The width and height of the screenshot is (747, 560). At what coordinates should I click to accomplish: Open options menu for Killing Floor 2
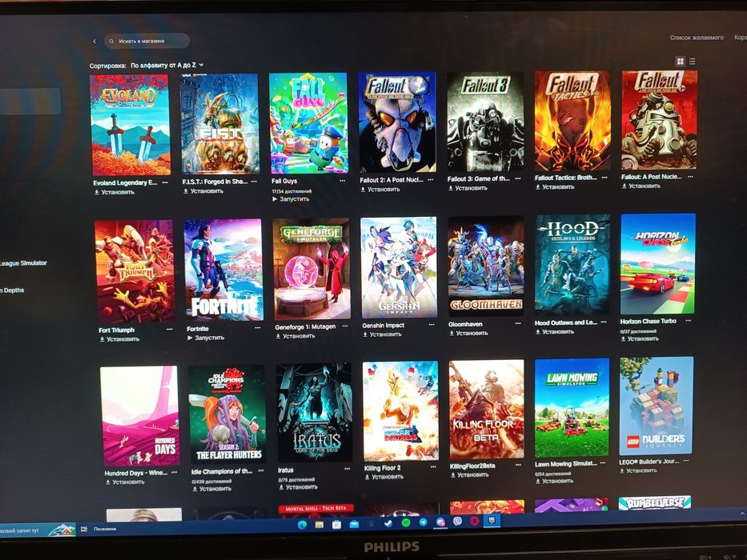point(432,467)
